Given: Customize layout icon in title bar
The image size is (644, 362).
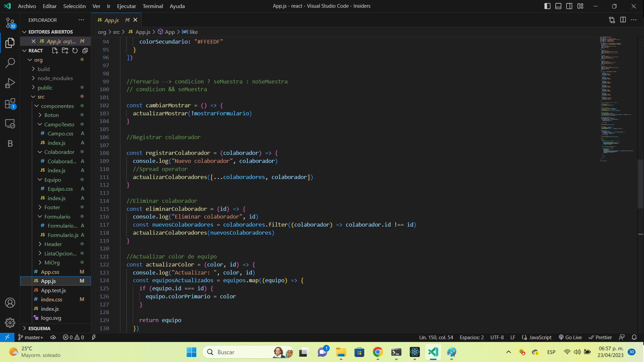Looking at the screenshot, I should pyautogui.click(x=580, y=6).
